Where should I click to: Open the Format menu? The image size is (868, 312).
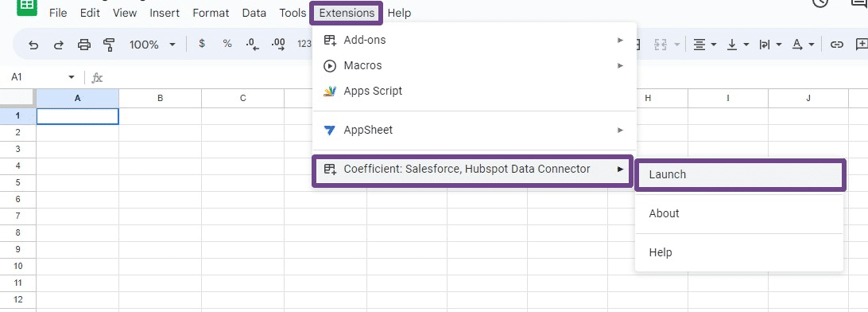211,13
